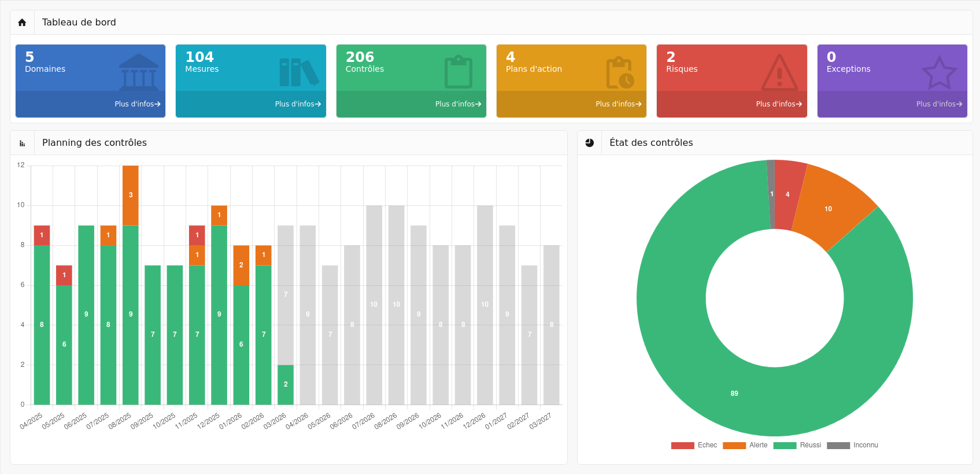This screenshot has width=980, height=474.
Task: Toggle the Réussi series in legend
Action: pos(797,445)
